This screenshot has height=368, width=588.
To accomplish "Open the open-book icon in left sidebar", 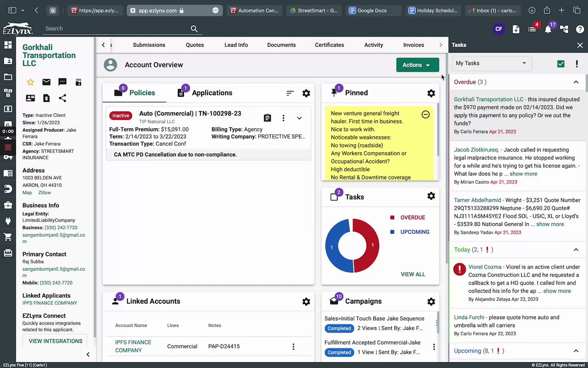I will click(8, 173).
